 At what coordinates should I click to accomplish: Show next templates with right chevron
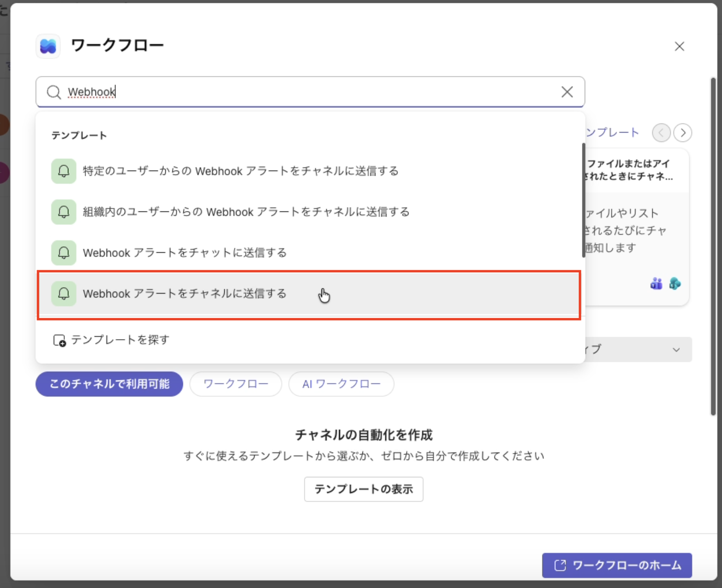coord(683,133)
